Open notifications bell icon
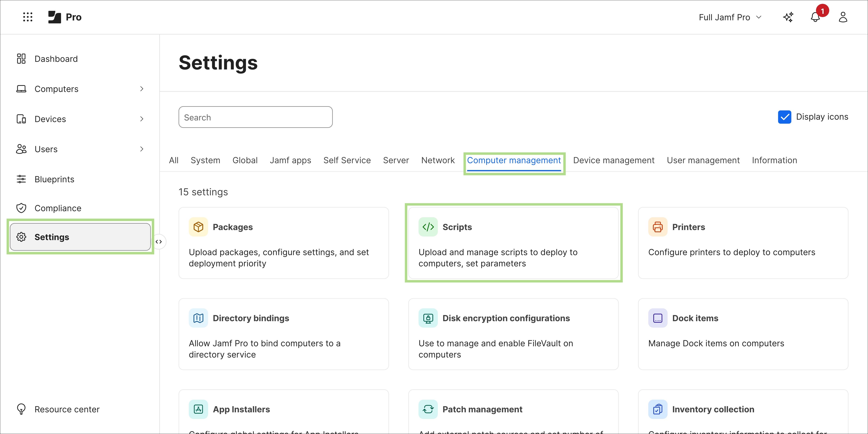 click(815, 17)
